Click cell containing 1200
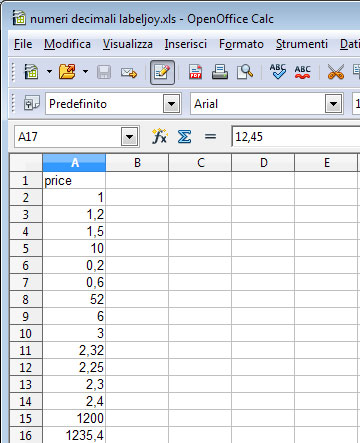The image size is (360, 443). [x=74, y=418]
